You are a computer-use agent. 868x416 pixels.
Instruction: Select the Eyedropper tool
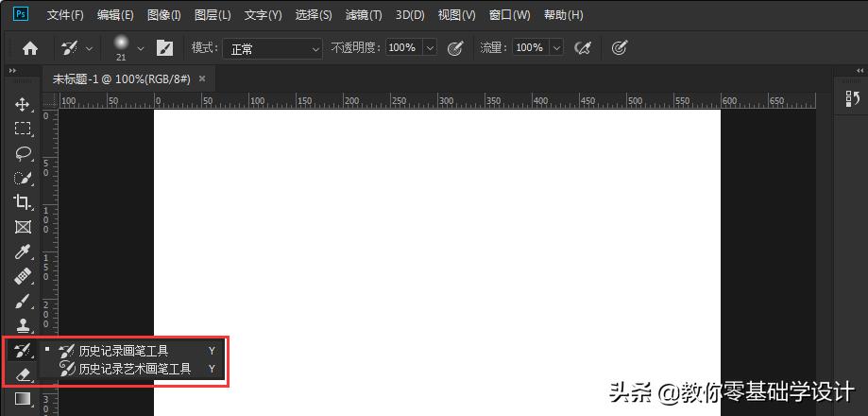coord(22,252)
